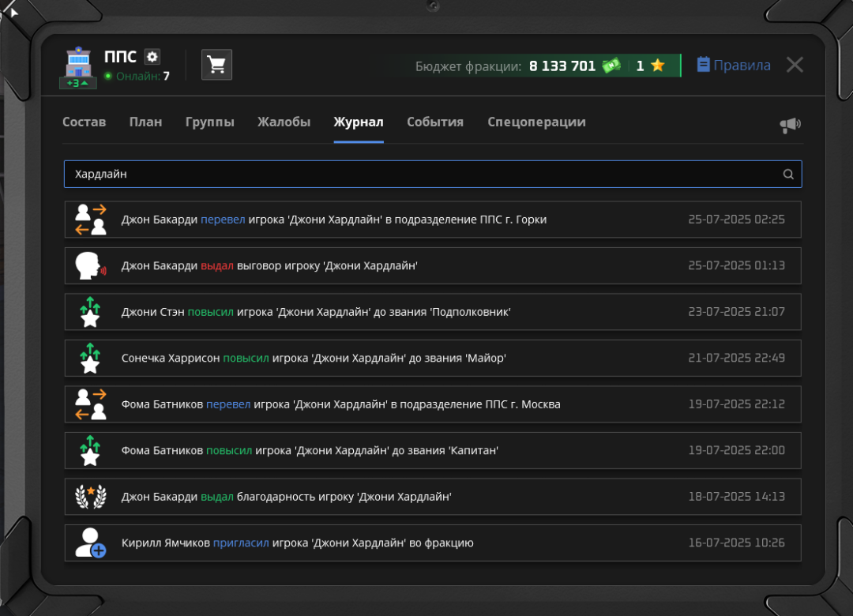The width and height of the screenshot is (853, 616).
Task: Open the faction shop cart
Action: tap(216, 65)
